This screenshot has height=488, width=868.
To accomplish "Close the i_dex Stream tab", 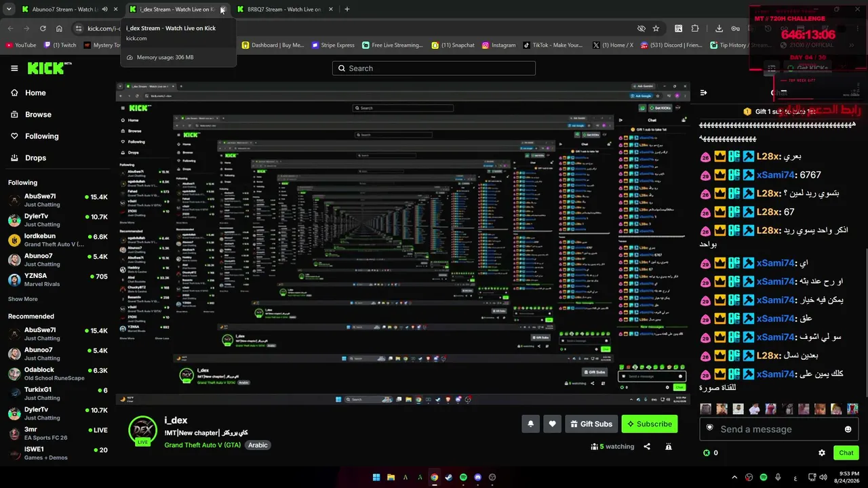I will 222,9.
